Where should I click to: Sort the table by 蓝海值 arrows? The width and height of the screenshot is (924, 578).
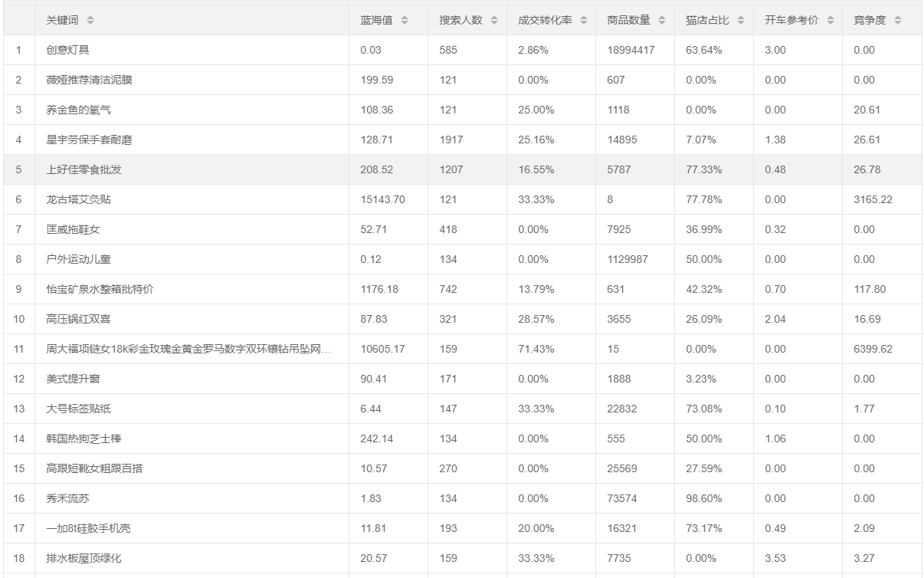(405, 21)
